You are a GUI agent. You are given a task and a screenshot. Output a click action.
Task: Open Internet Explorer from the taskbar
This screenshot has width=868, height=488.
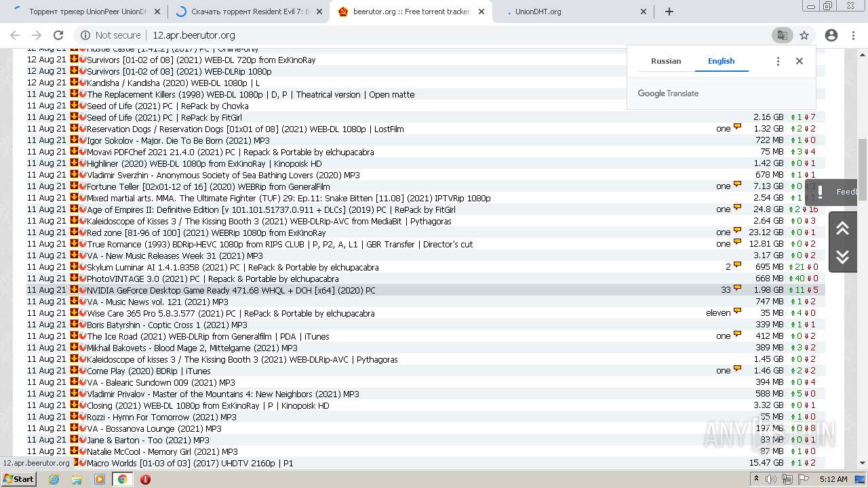[x=54, y=479]
